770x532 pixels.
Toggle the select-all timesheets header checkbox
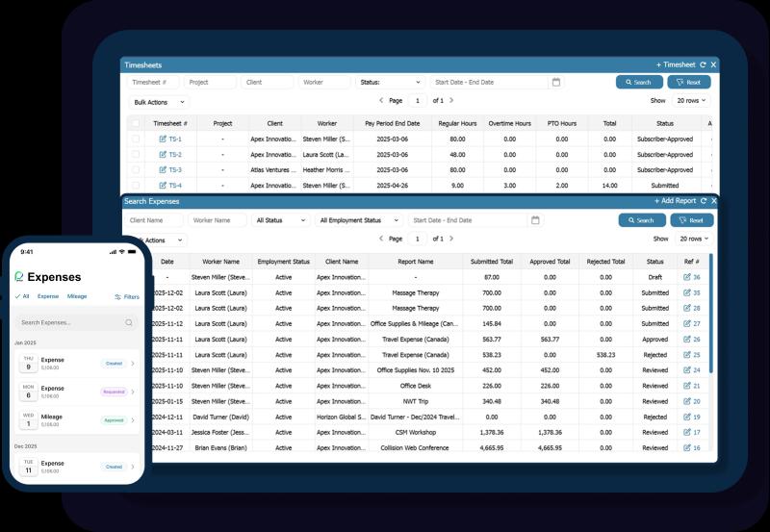click(136, 123)
